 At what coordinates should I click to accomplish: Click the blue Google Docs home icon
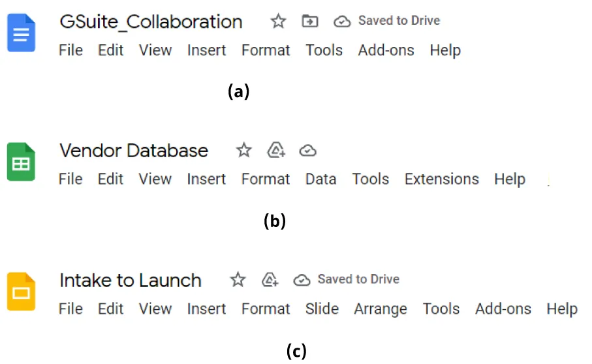point(21,33)
